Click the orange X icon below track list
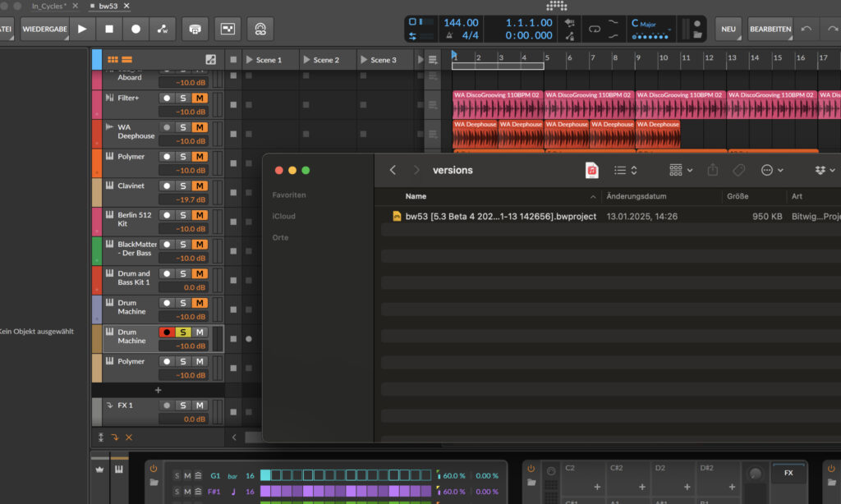 click(129, 438)
